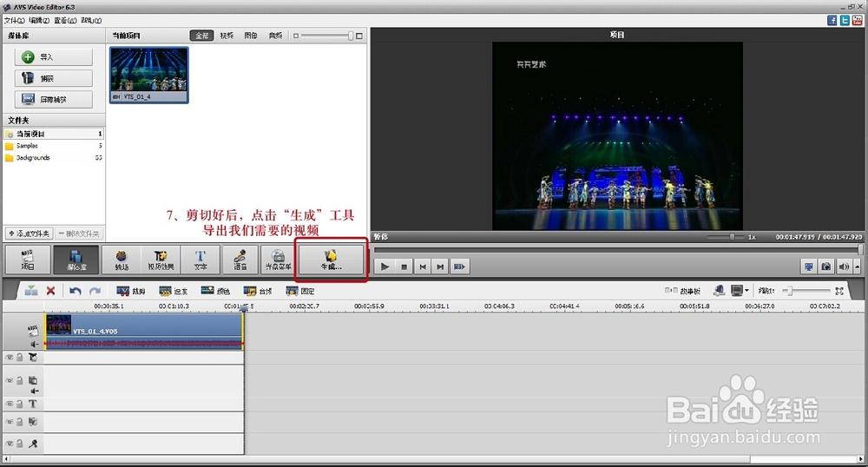The height and width of the screenshot is (467, 868).
Task: Click the 导入 Import button
Action: coord(54,57)
